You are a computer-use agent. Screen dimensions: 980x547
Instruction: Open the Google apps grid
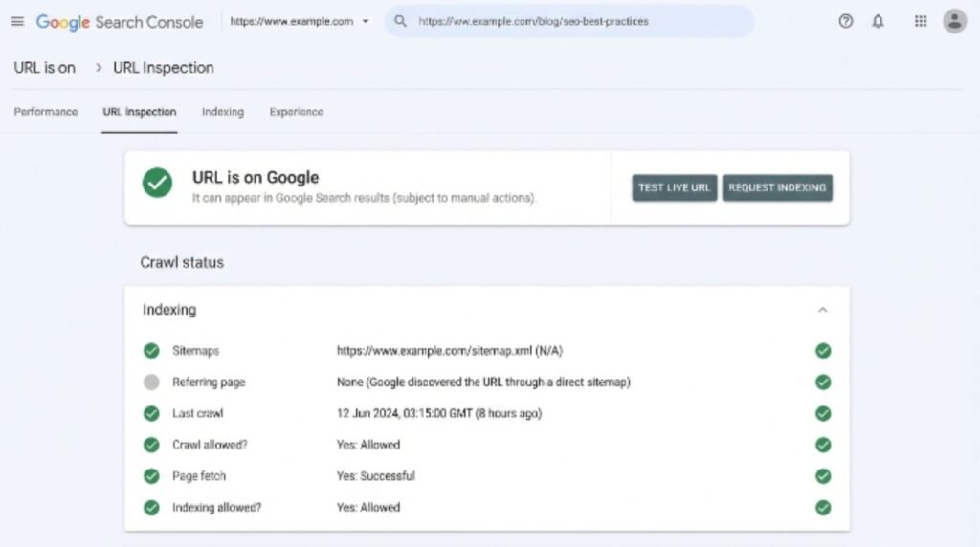click(921, 21)
